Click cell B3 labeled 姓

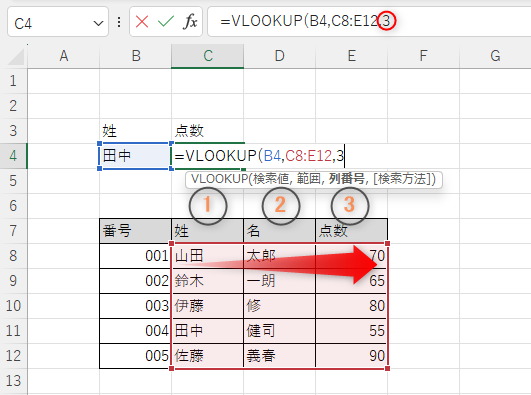tap(135, 131)
